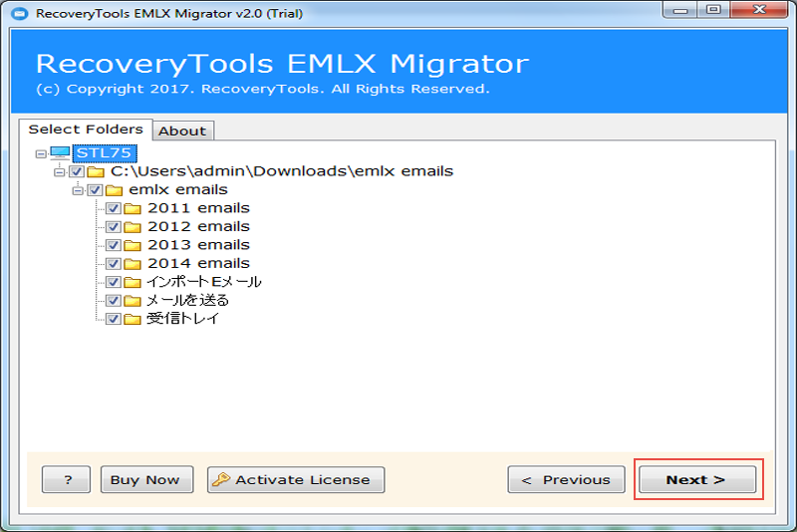Collapse the STL75 root node
The width and height of the screenshot is (797, 532).
click(x=41, y=153)
